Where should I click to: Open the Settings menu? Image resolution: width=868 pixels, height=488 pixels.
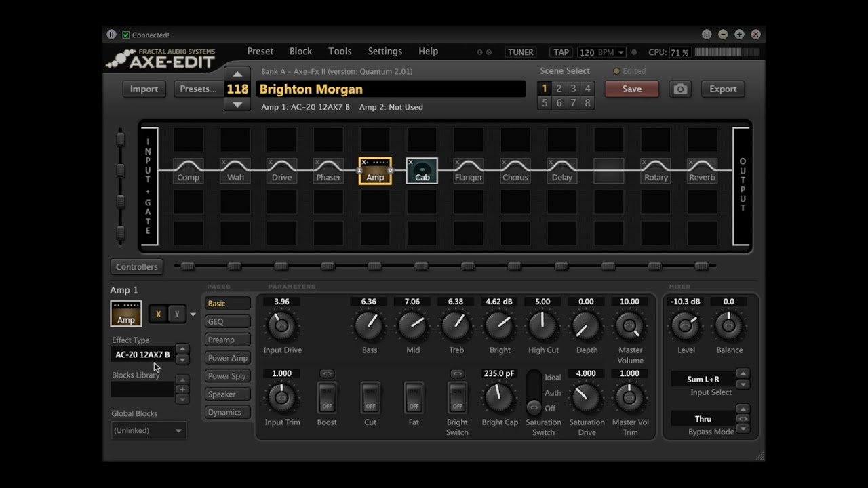click(384, 51)
